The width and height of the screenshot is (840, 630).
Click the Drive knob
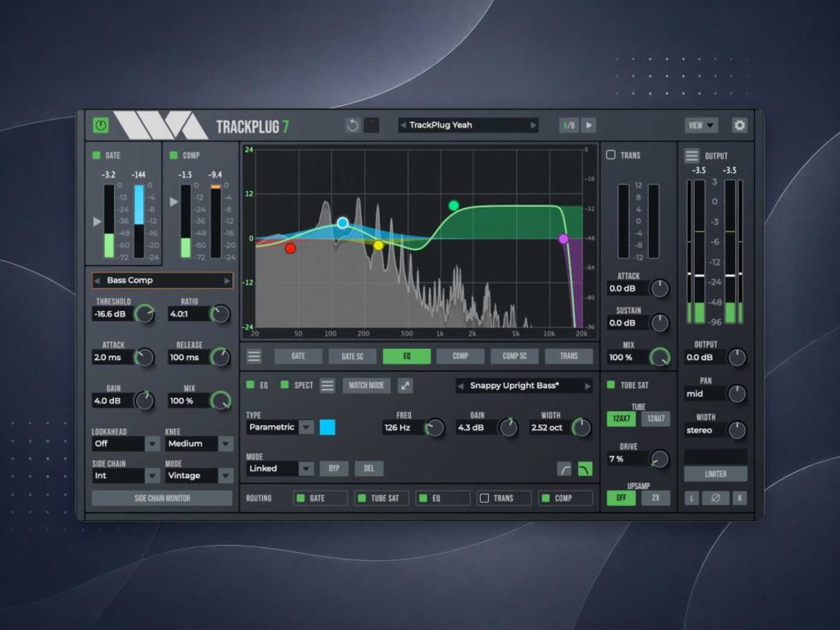pos(659,459)
